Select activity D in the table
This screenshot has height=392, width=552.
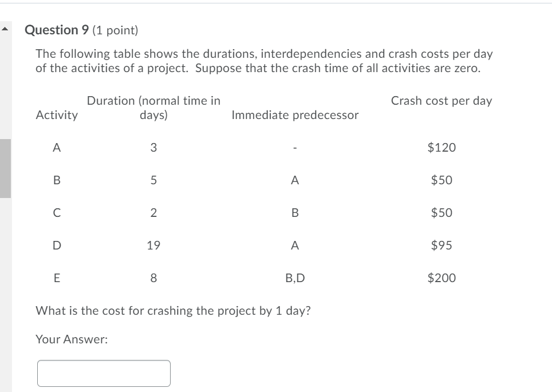(x=56, y=246)
